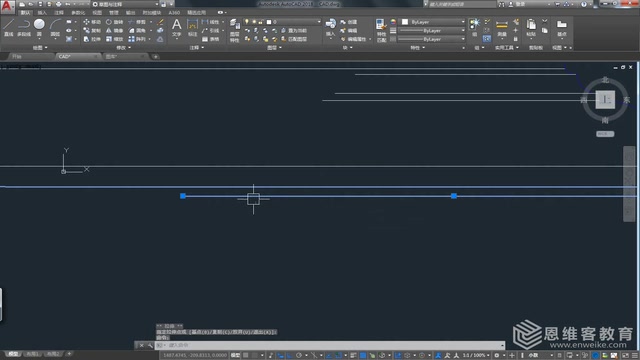Click the Paste (粘贴) clipboard icon
640x360 pixels.
531,28
